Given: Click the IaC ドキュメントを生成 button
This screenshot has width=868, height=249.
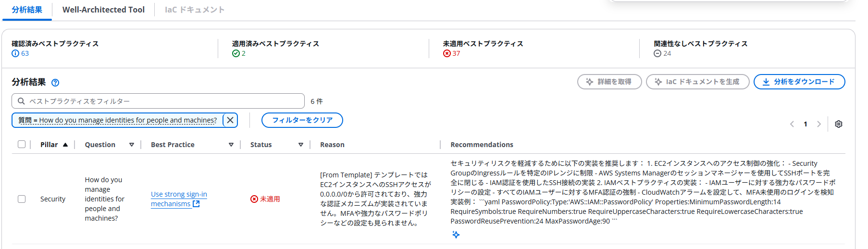Looking at the screenshot, I should 697,82.
